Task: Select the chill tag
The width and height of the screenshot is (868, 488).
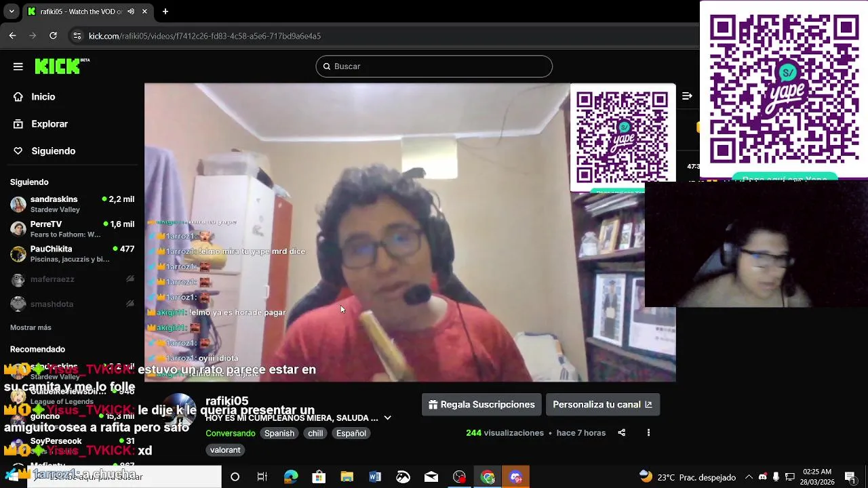Action: [315, 433]
